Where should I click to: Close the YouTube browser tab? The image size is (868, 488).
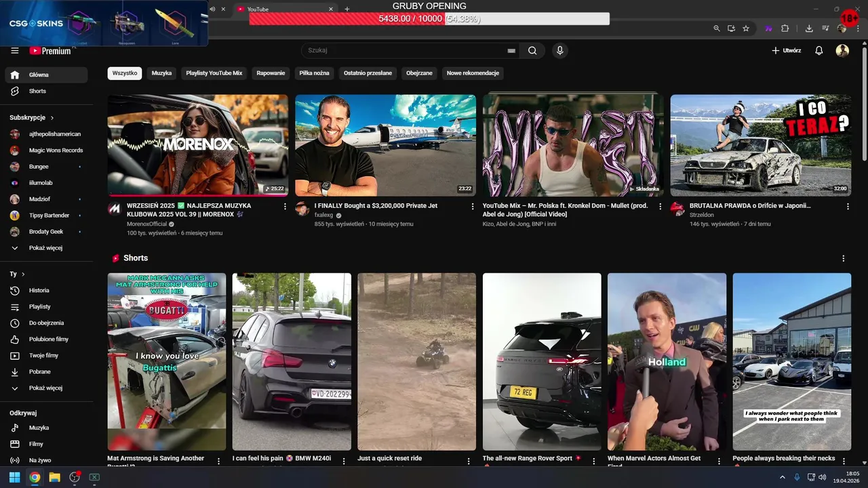(x=331, y=9)
